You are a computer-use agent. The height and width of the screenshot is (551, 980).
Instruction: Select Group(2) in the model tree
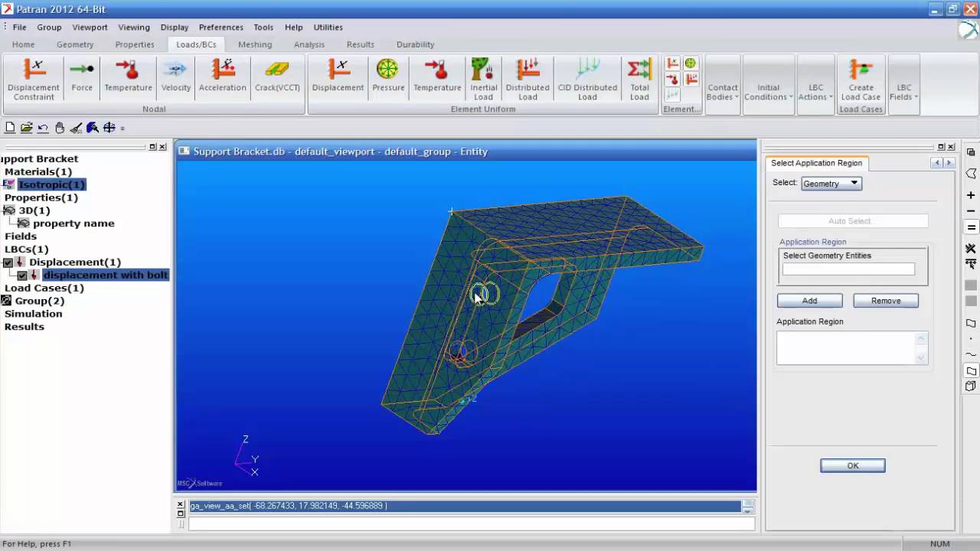pos(40,301)
